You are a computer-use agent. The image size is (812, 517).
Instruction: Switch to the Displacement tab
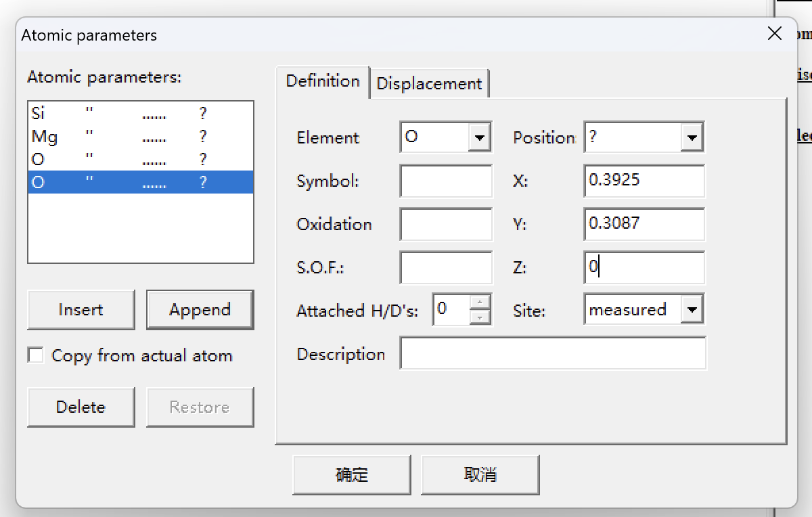tap(429, 84)
